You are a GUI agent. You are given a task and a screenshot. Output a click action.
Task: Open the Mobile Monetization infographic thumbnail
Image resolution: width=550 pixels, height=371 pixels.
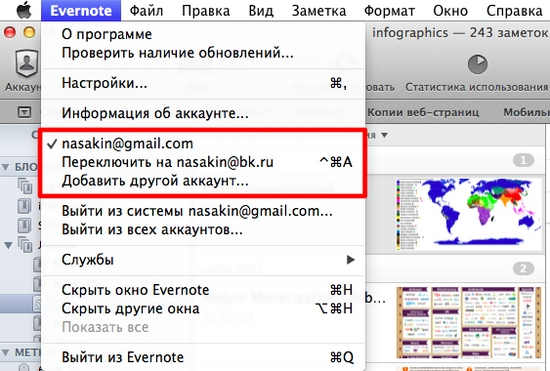point(468,323)
